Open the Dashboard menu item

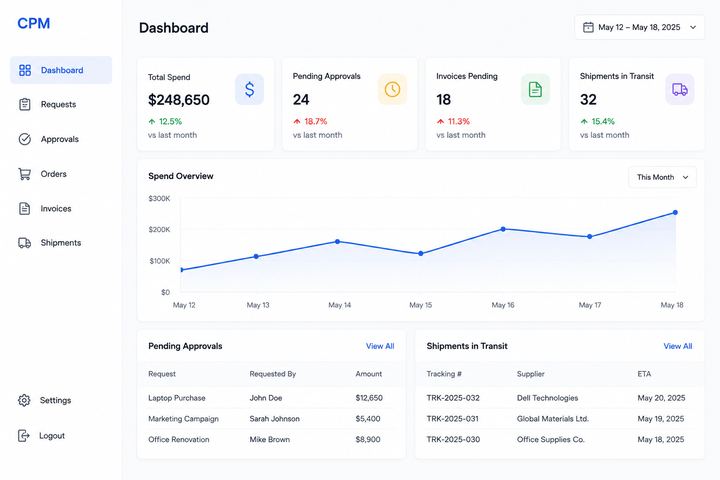pyautogui.click(x=61, y=70)
